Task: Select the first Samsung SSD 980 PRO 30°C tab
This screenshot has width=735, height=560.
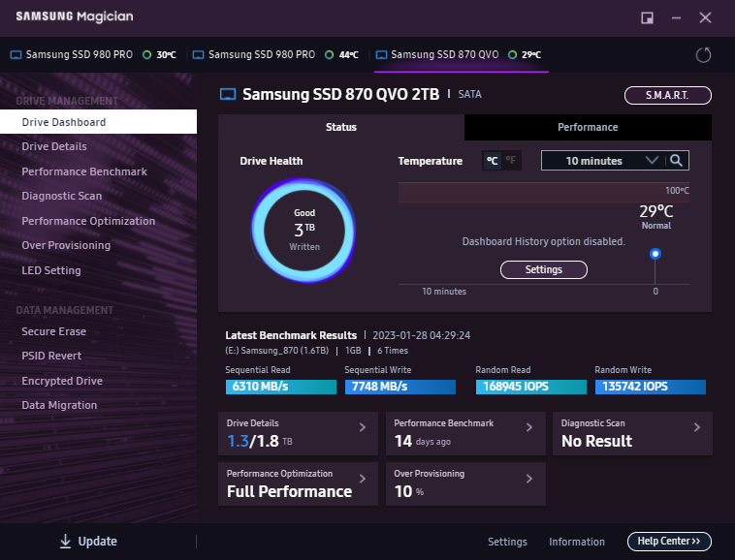Action: click(93, 55)
